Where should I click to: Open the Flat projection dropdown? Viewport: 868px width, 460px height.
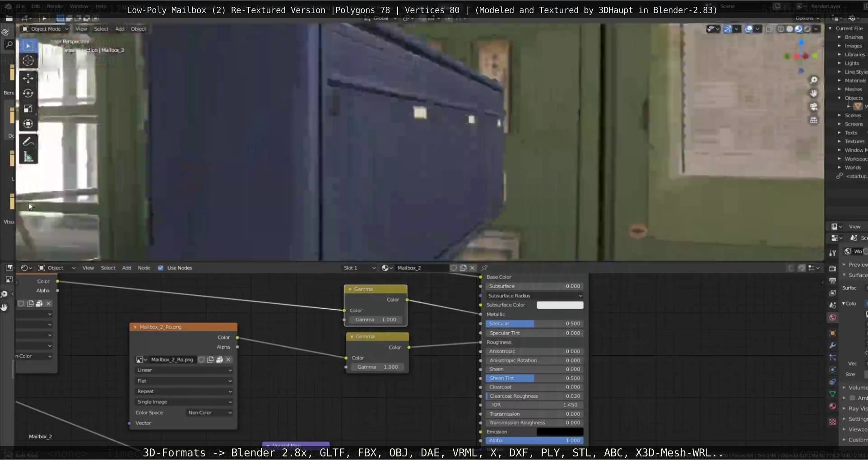click(184, 381)
